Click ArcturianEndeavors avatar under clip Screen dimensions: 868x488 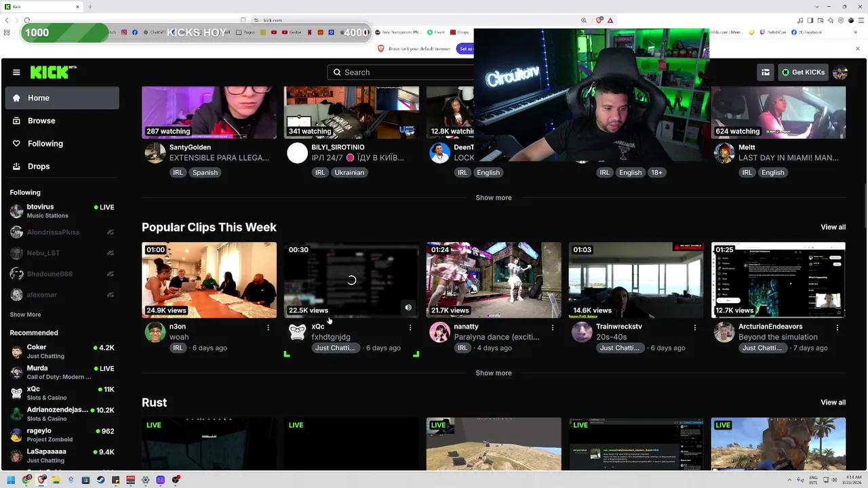[x=724, y=332]
